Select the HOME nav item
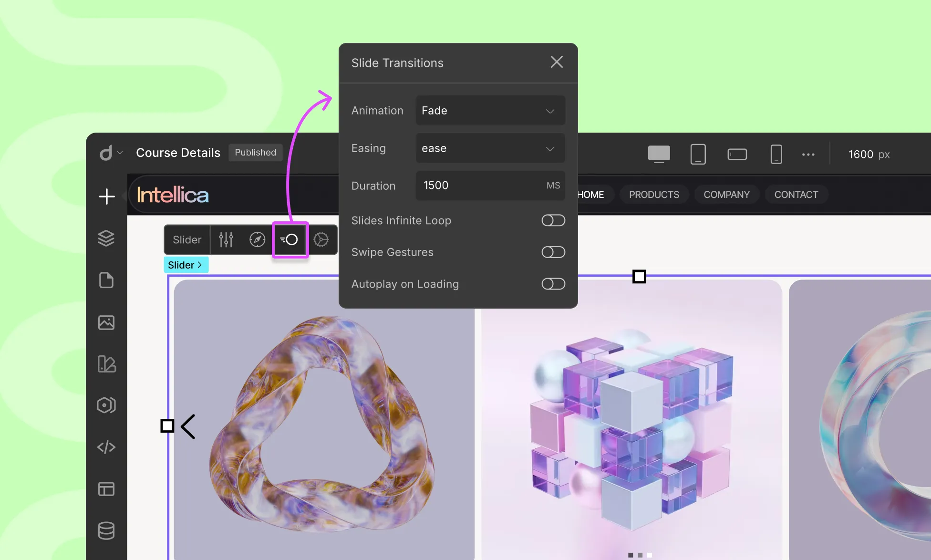Viewport: 931px width, 560px height. coord(590,195)
